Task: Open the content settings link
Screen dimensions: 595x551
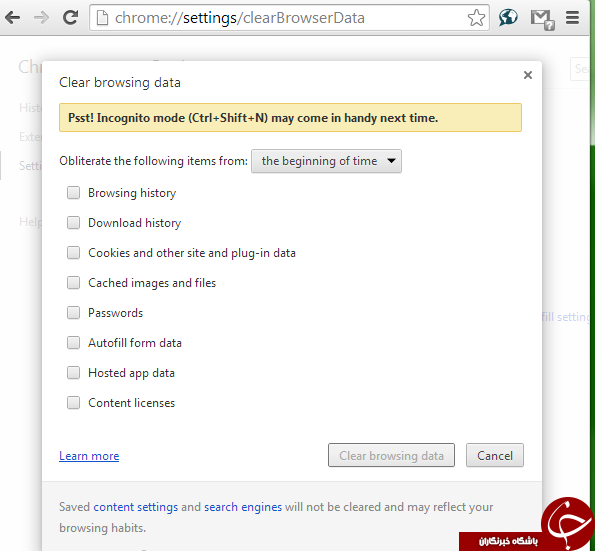Action: point(135,507)
